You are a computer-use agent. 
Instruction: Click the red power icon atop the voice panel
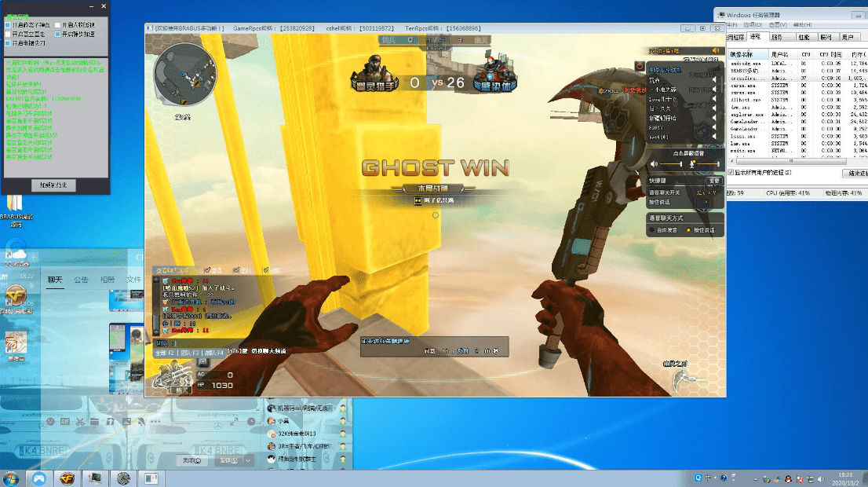pyautogui.click(x=640, y=66)
